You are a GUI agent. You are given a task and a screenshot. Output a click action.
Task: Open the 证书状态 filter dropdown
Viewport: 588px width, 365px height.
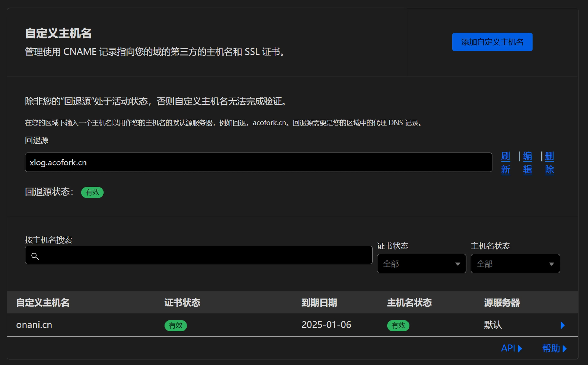click(x=421, y=264)
